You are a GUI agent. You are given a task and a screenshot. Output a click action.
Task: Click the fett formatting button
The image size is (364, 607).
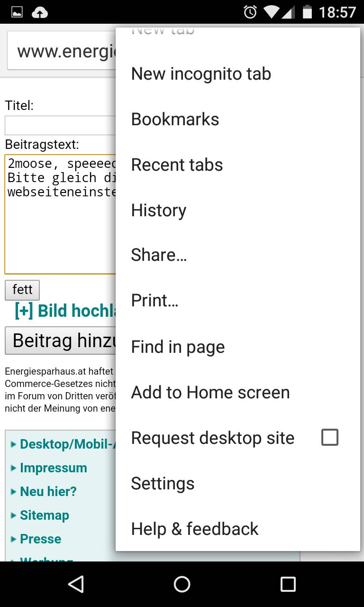pyautogui.click(x=22, y=290)
